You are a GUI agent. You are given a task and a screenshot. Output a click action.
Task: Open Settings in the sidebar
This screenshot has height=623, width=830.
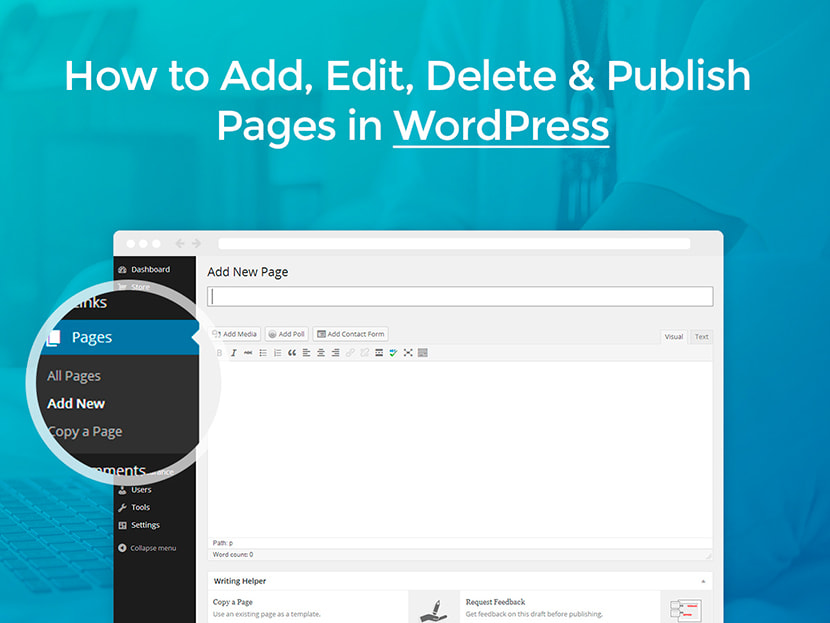tap(139, 525)
